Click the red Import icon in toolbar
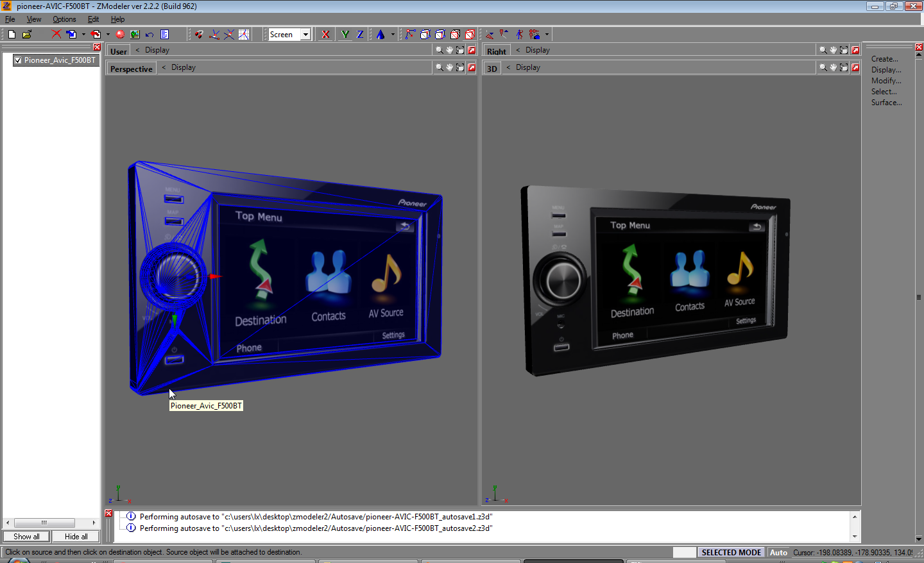This screenshot has width=924, height=563. coord(96,34)
